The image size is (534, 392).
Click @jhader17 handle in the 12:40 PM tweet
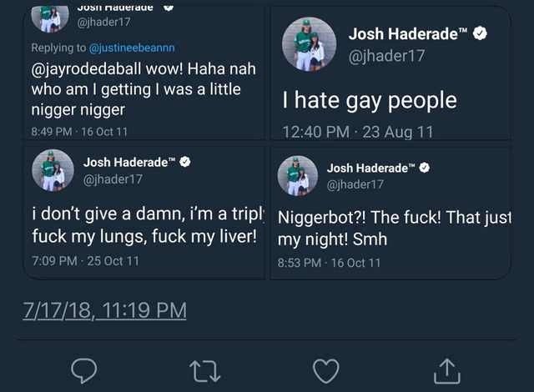click(x=386, y=56)
